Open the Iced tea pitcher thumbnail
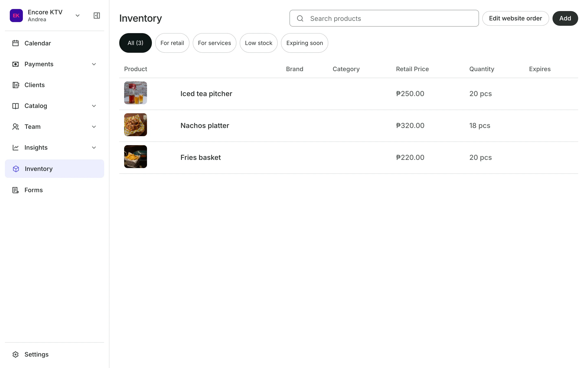 [136, 93]
